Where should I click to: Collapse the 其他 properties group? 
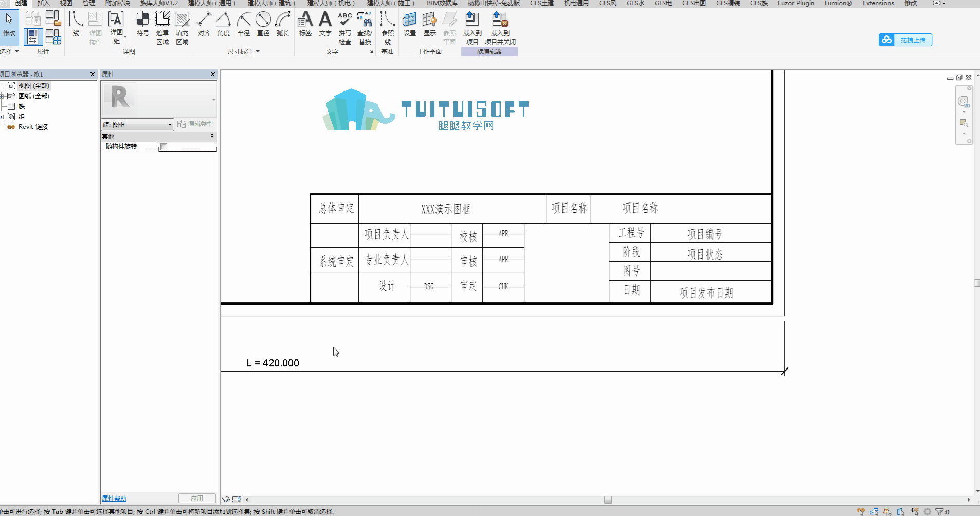click(x=212, y=136)
